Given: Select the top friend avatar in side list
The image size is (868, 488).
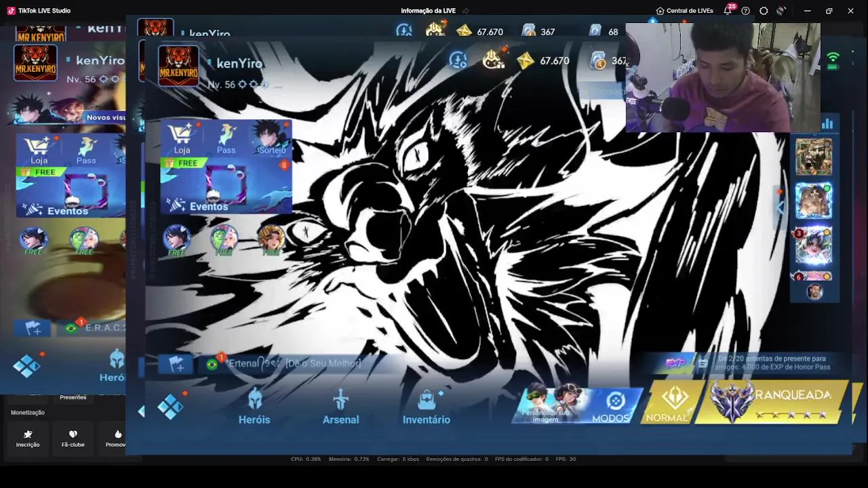Looking at the screenshot, I should (814, 156).
